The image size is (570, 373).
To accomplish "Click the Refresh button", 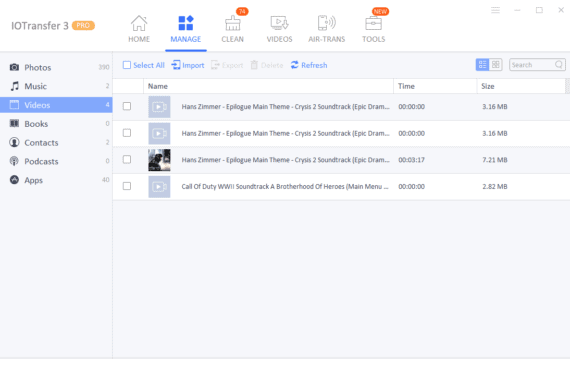I will click(x=309, y=65).
